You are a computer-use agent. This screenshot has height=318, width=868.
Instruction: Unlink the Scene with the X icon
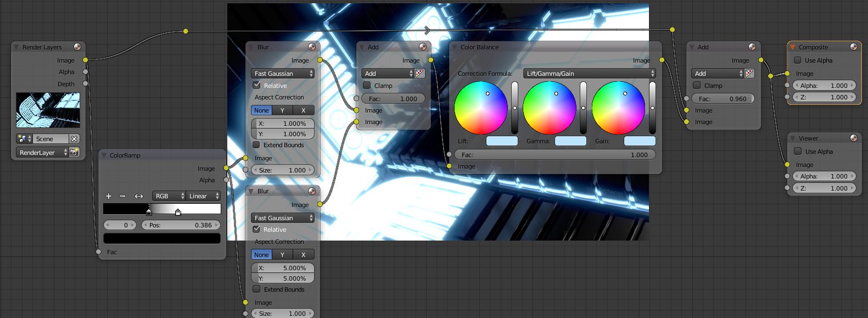[x=74, y=139]
